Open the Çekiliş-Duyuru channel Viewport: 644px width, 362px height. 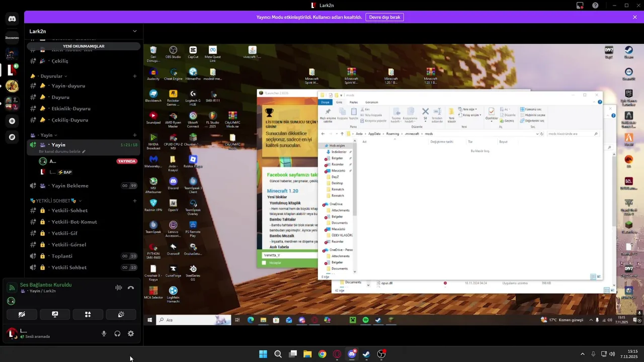point(84,120)
